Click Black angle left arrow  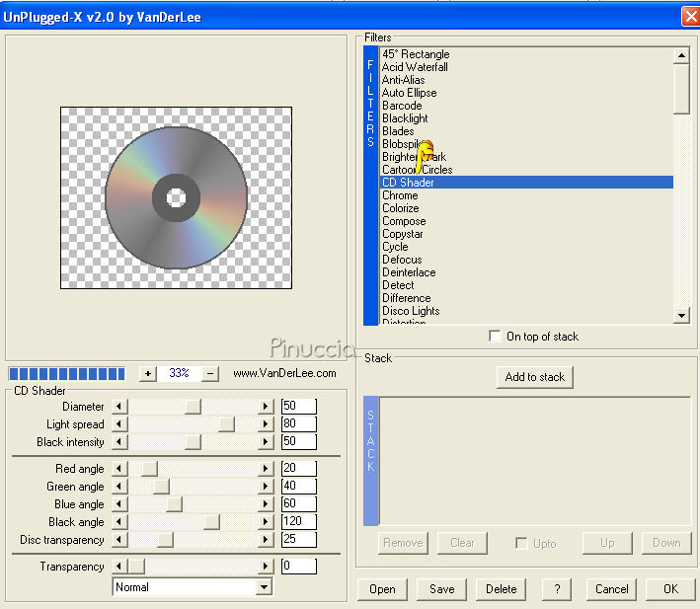tap(119, 522)
